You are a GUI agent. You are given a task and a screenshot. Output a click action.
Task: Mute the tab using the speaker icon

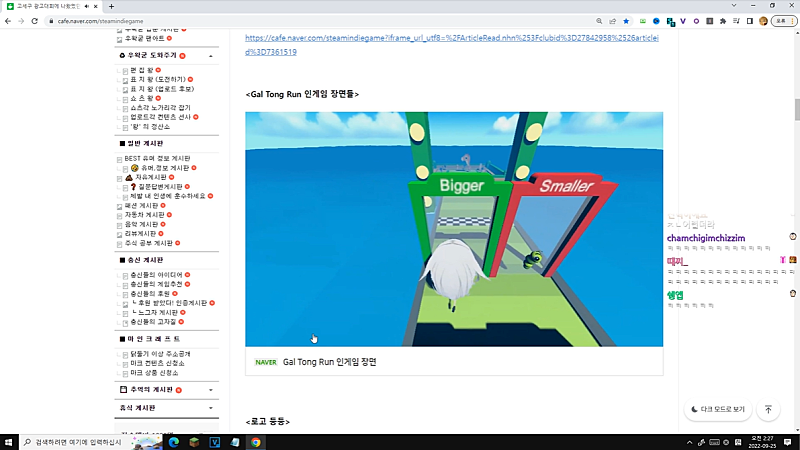86,6
